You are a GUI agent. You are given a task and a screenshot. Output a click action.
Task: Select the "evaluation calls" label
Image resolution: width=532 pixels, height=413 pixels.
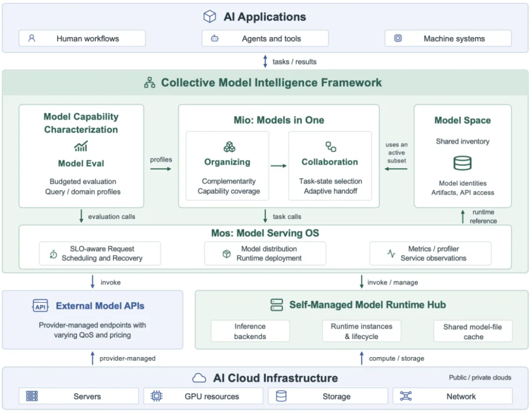point(112,216)
